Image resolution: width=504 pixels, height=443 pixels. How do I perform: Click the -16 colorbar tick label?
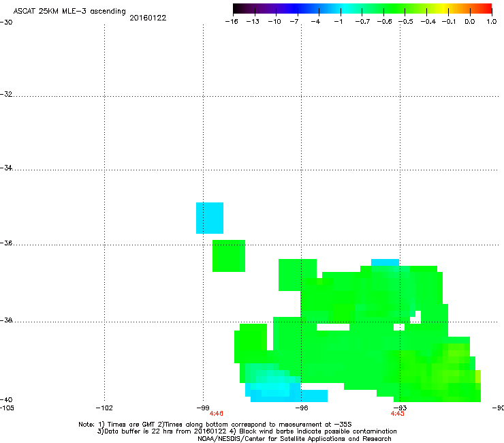coord(232,22)
